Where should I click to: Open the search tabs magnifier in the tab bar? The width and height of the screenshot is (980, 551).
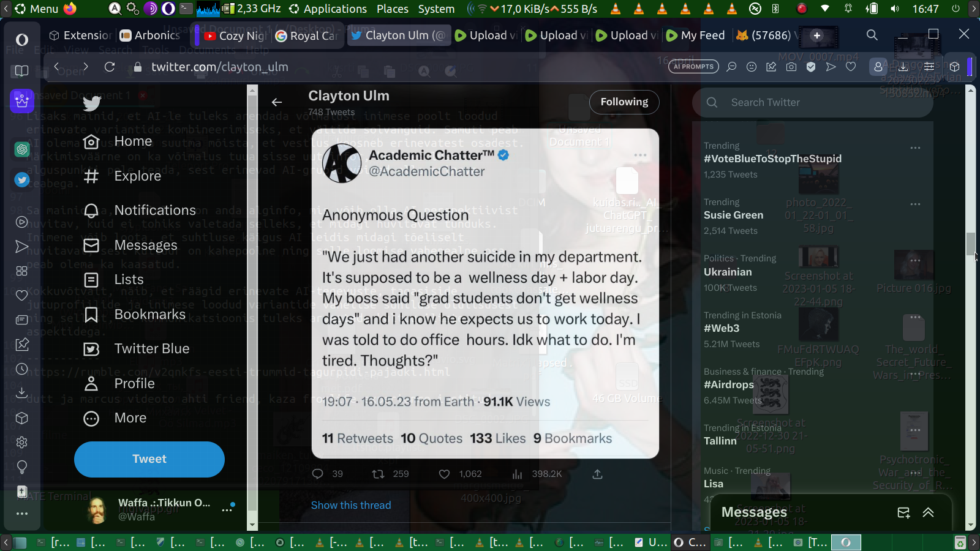pos(872,35)
